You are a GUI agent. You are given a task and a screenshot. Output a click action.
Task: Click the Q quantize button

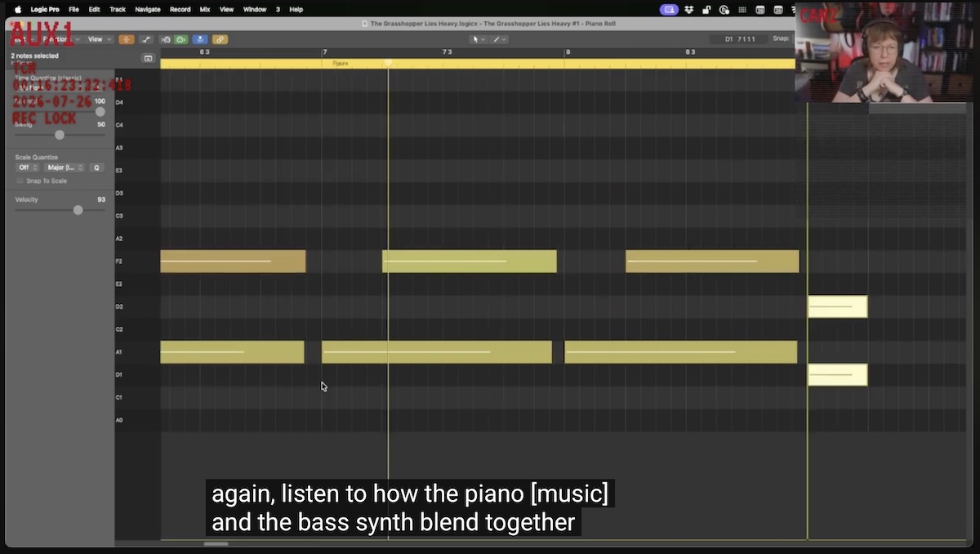pyautogui.click(x=96, y=168)
